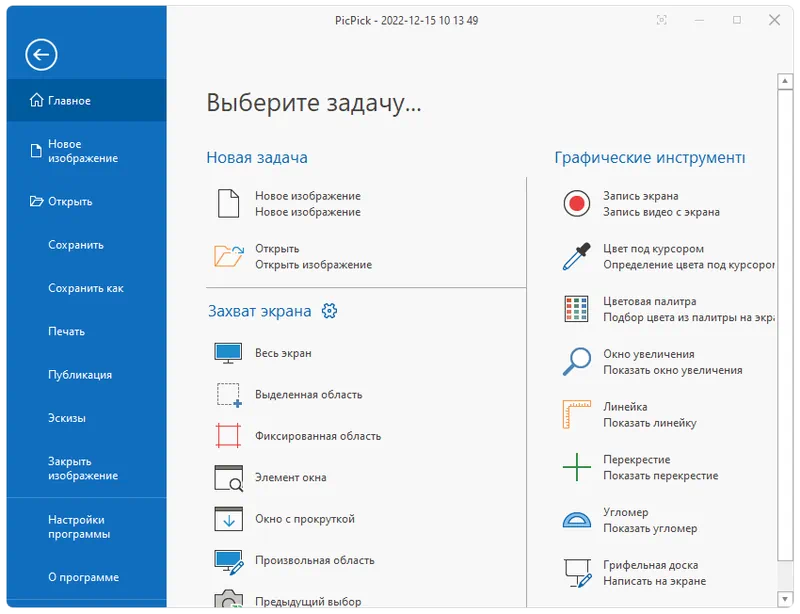800x614 pixels.
Task: Click the Цветовая палитра grid icon
Action: point(577,309)
